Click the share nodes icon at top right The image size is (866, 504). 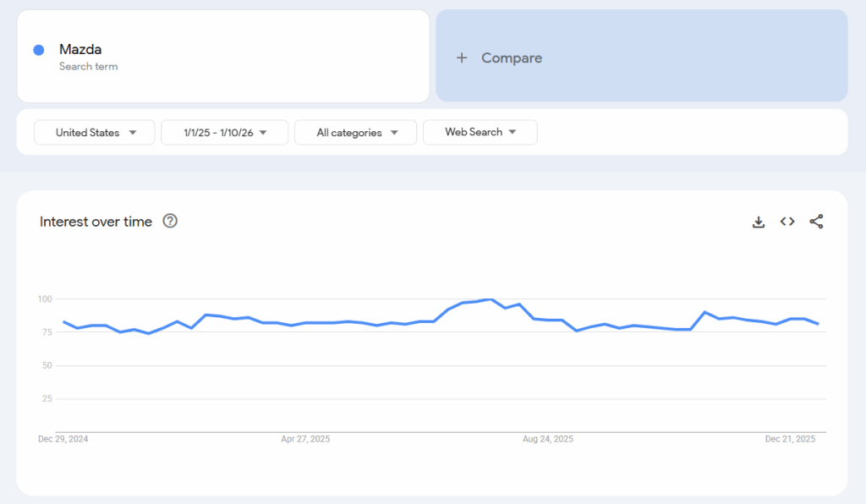pos(815,221)
